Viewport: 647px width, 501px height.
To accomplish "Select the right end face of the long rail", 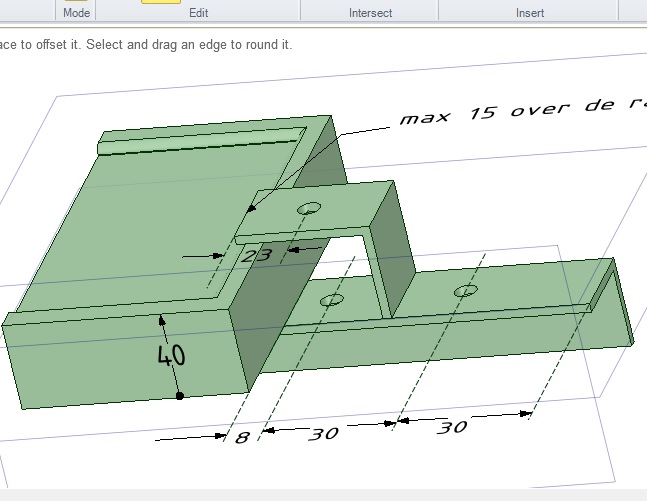I will [622, 305].
